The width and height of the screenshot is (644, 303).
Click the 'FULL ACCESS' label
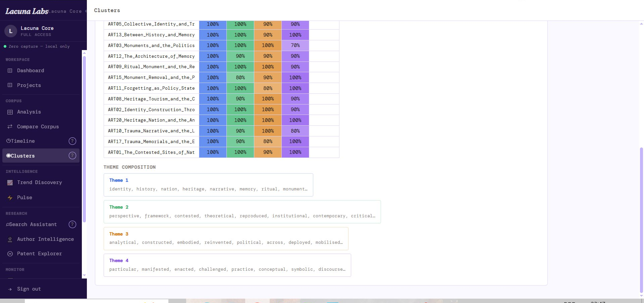(36, 35)
